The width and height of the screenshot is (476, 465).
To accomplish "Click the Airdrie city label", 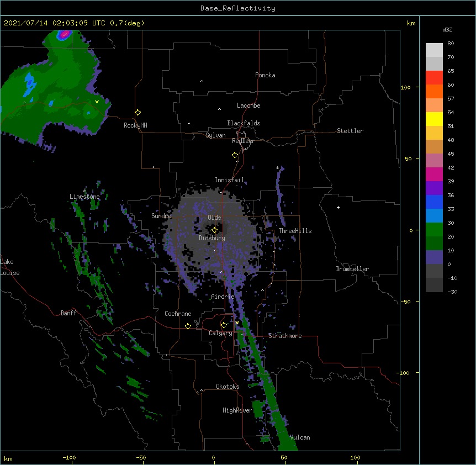I will [223, 297].
